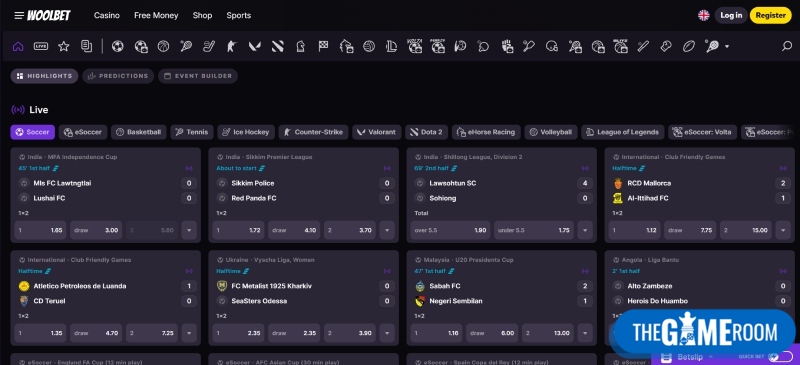
Task: Filter live events by Soccer chip
Action: coord(33,132)
